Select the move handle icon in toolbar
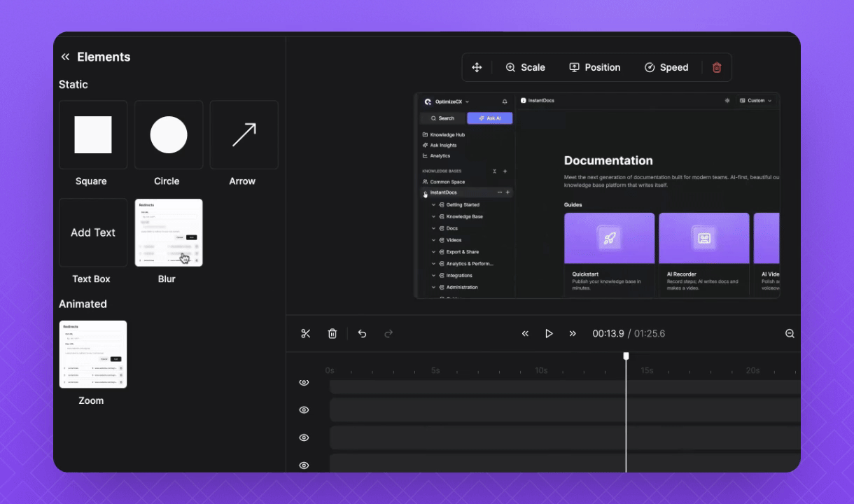854x504 pixels. click(x=477, y=68)
